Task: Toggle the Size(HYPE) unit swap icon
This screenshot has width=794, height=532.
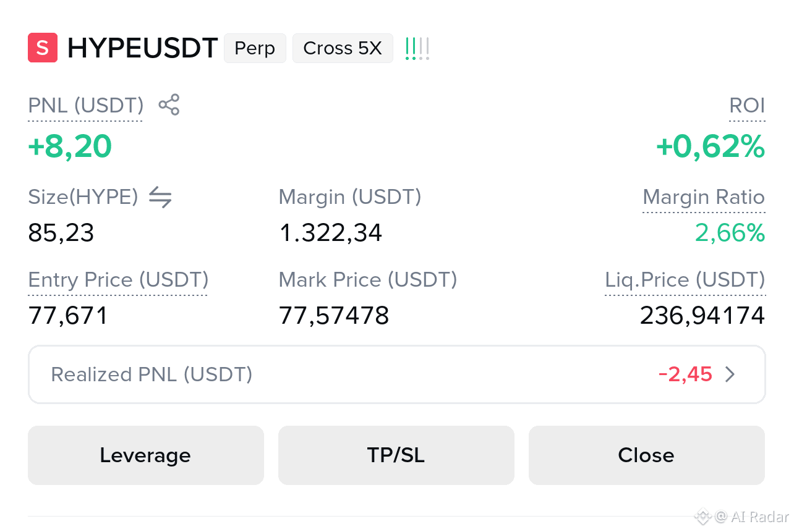Action: pos(160,198)
